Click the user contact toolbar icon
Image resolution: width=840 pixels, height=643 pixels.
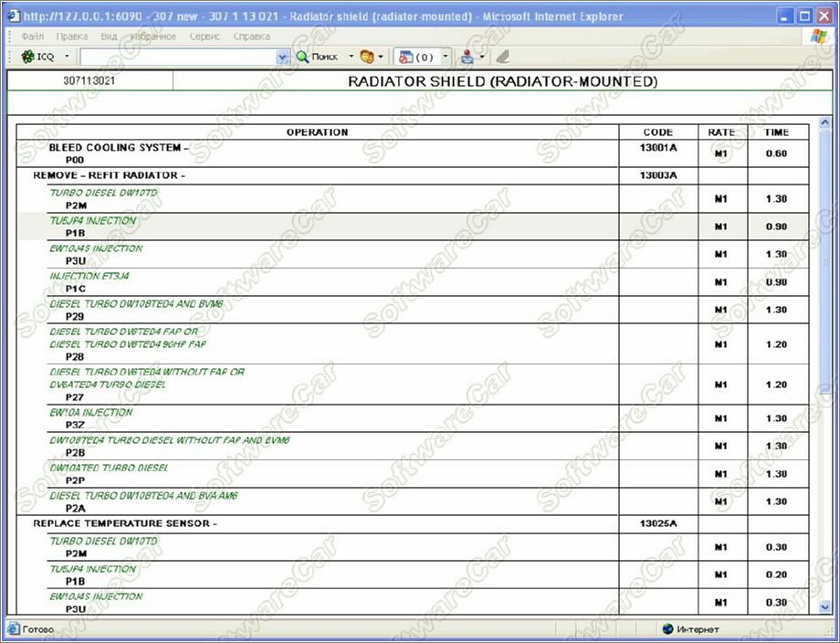467,57
